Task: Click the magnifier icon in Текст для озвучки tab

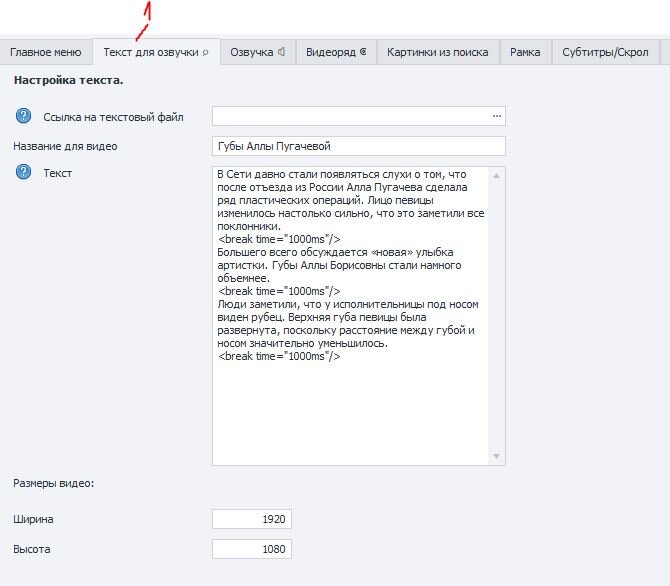Action: point(205,53)
